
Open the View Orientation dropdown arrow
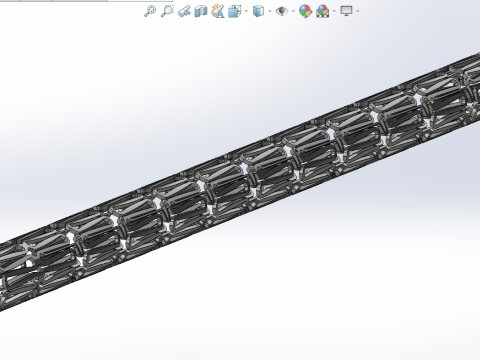[x=246, y=11]
